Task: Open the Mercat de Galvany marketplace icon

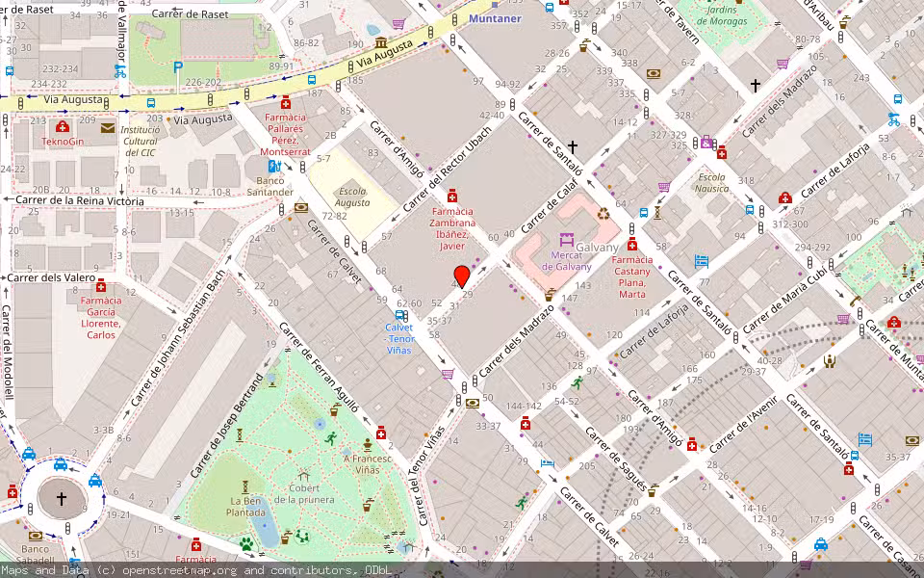Action: coord(567,240)
